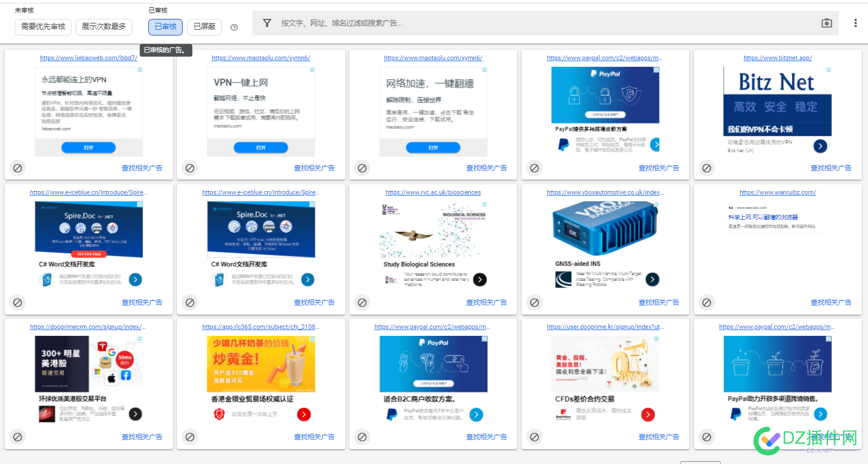Click the '科学上网,可以翻墙的浏览器' ad headline
Screen dimensions: 868x464
coord(763,217)
